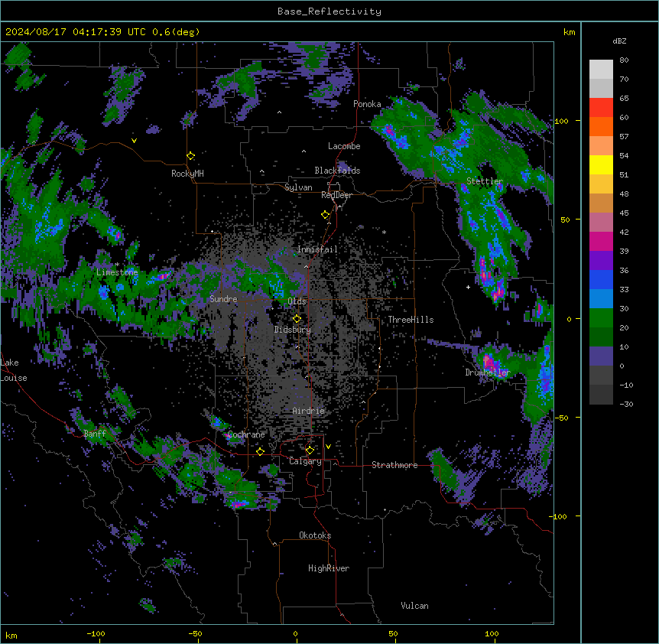
Task: Click the 65 value in the dBZ legend
Action: [624, 98]
